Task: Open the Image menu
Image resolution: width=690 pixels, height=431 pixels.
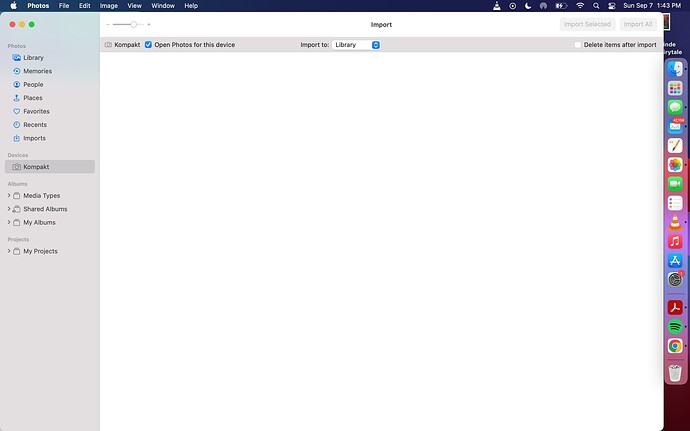Action: click(109, 6)
